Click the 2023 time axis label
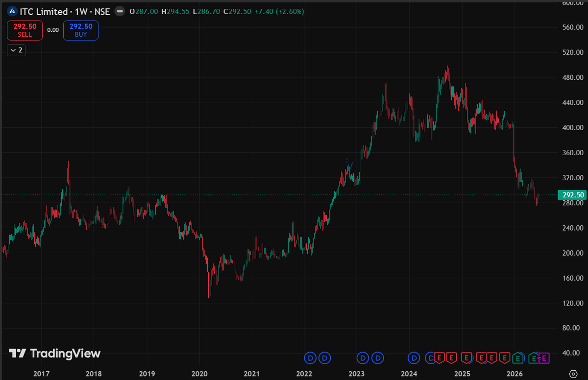The height and width of the screenshot is (380, 588). 356,374
